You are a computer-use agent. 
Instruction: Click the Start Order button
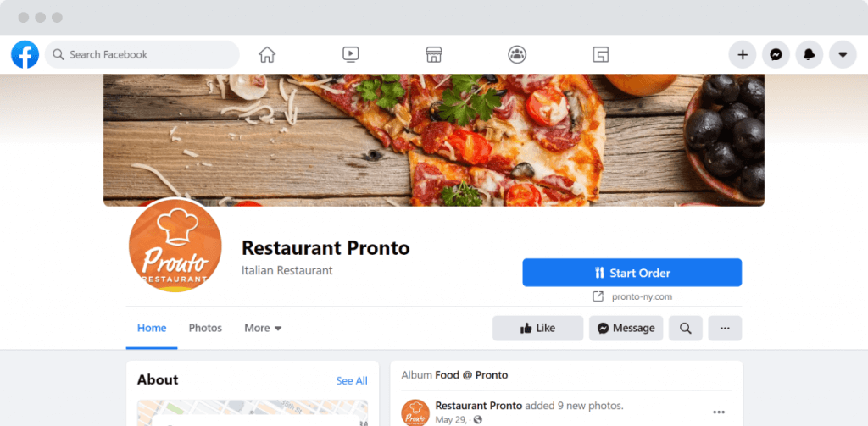(632, 273)
